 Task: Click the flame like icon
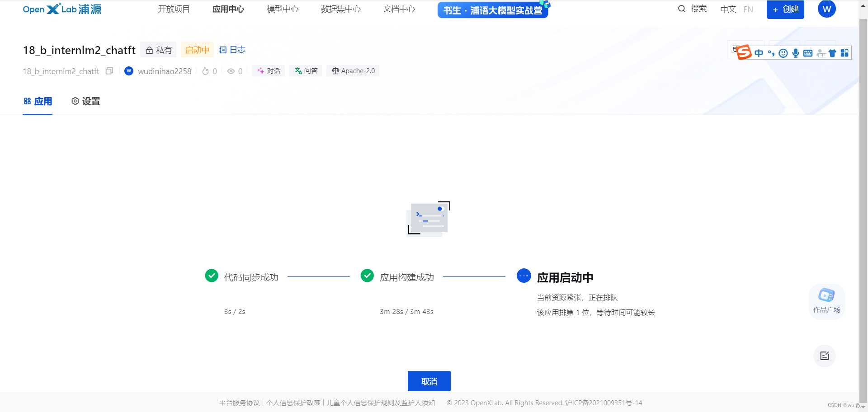pos(206,71)
